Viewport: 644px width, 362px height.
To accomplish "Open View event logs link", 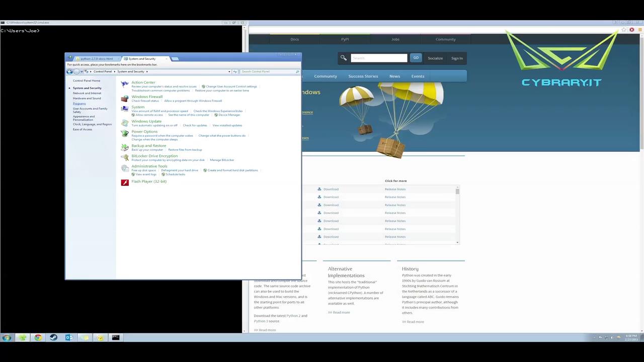I will click(x=146, y=174).
